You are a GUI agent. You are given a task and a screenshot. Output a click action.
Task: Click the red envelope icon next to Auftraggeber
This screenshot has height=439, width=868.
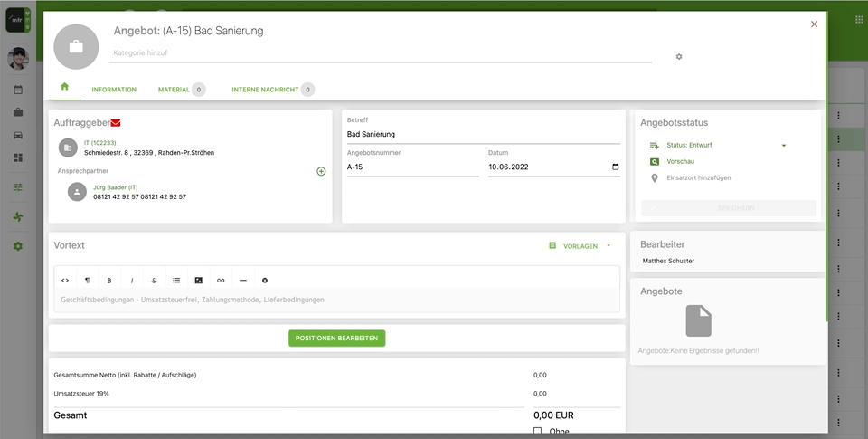(x=116, y=122)
